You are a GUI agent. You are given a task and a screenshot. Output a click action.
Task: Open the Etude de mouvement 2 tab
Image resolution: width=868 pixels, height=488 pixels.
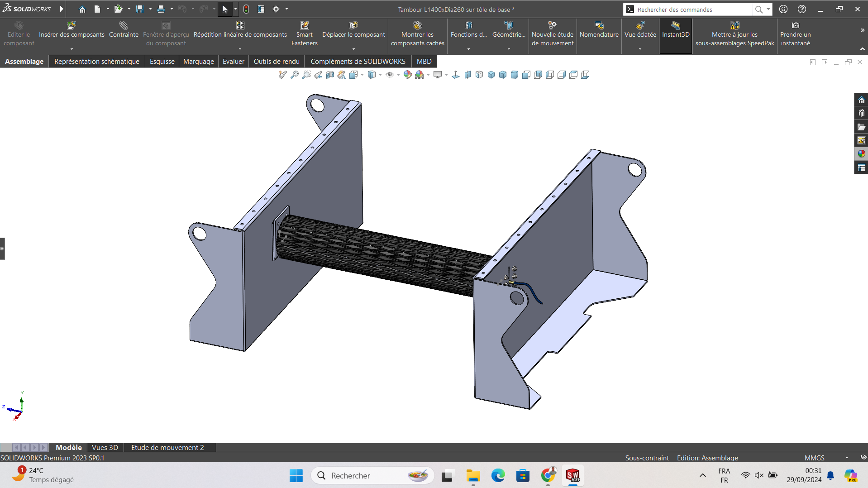167,447
